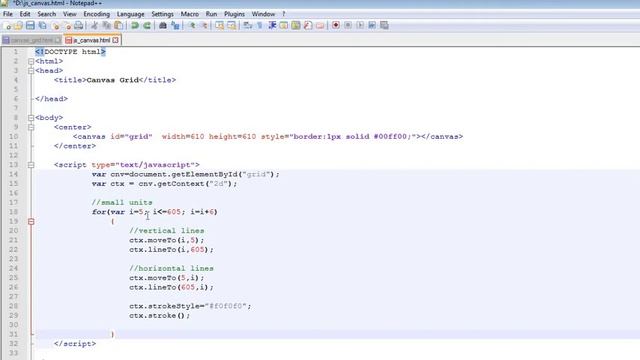Image resolution: width=640 pixels, height=360 pixels.
Task: Click the "ctx.stroke();" line
Action: point(160,316)
